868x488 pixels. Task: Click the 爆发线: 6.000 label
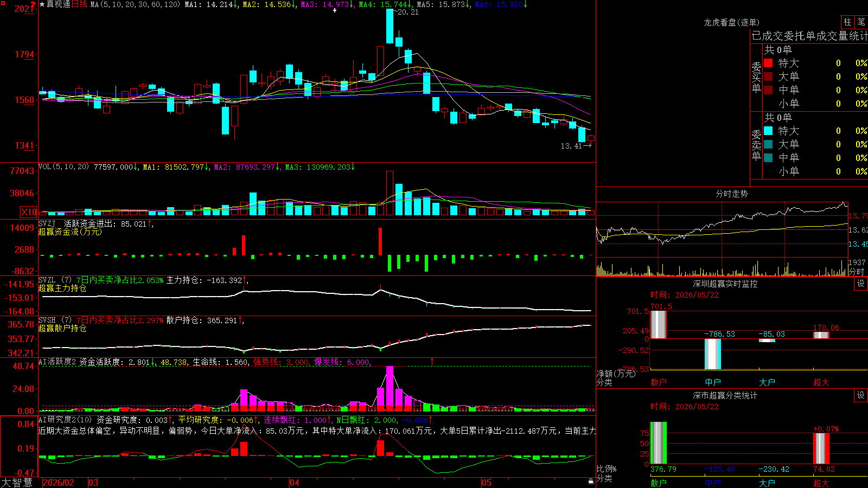coord(342,362)
